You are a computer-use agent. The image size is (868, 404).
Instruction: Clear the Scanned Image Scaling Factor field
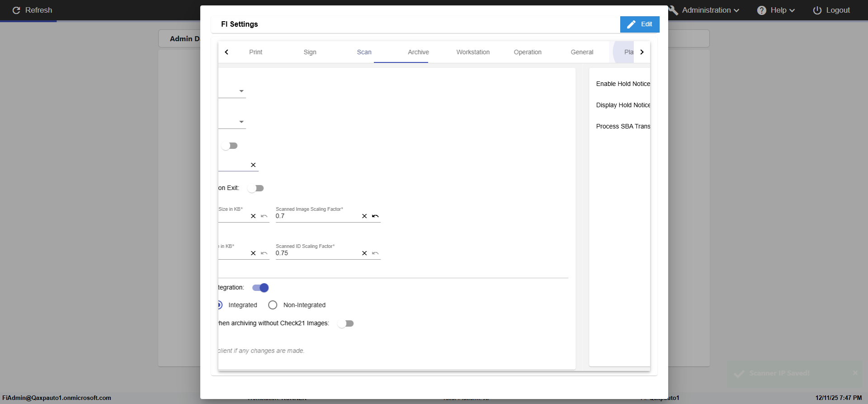[364, 216]
